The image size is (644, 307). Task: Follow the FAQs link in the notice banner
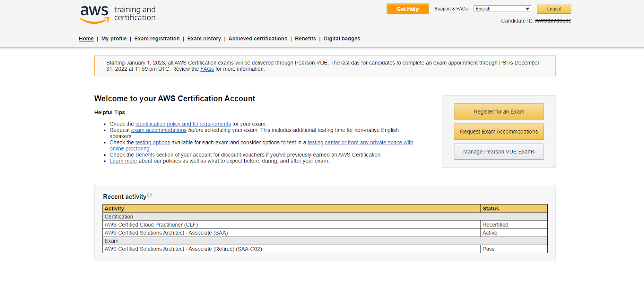click(x=207, y=69)
